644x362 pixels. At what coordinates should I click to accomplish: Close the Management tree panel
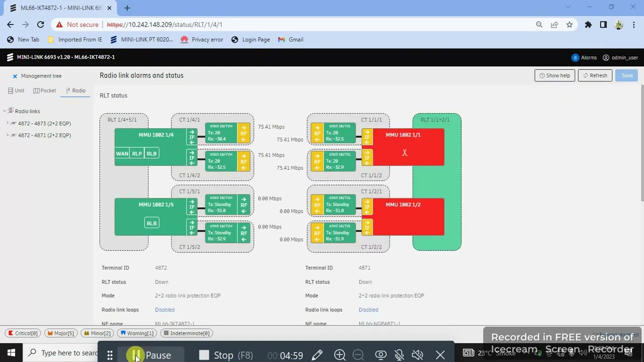tap(15, 76)
